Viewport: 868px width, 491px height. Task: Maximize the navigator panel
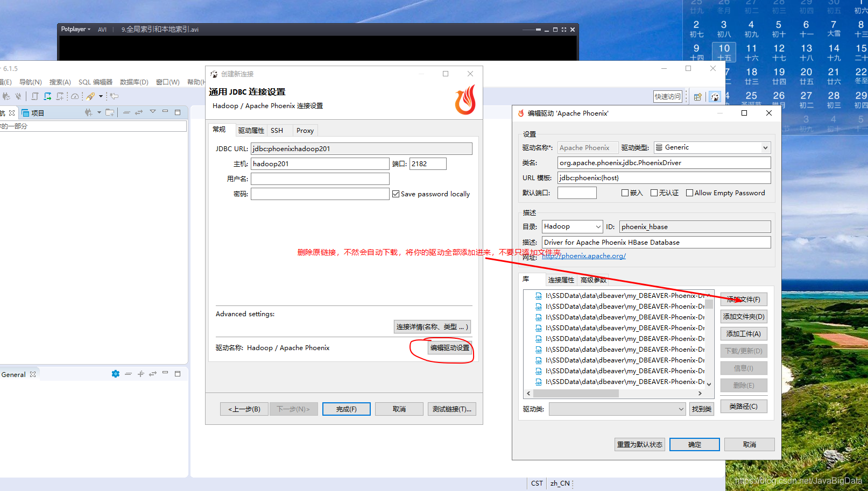(178, 112)
